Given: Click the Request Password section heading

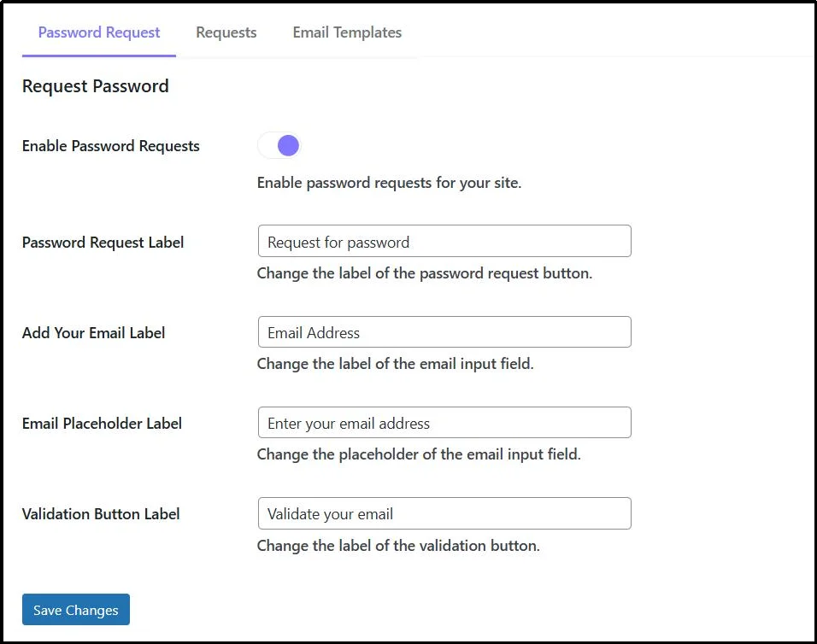Looking at the screenshot, I should click(x=95, y=85).
